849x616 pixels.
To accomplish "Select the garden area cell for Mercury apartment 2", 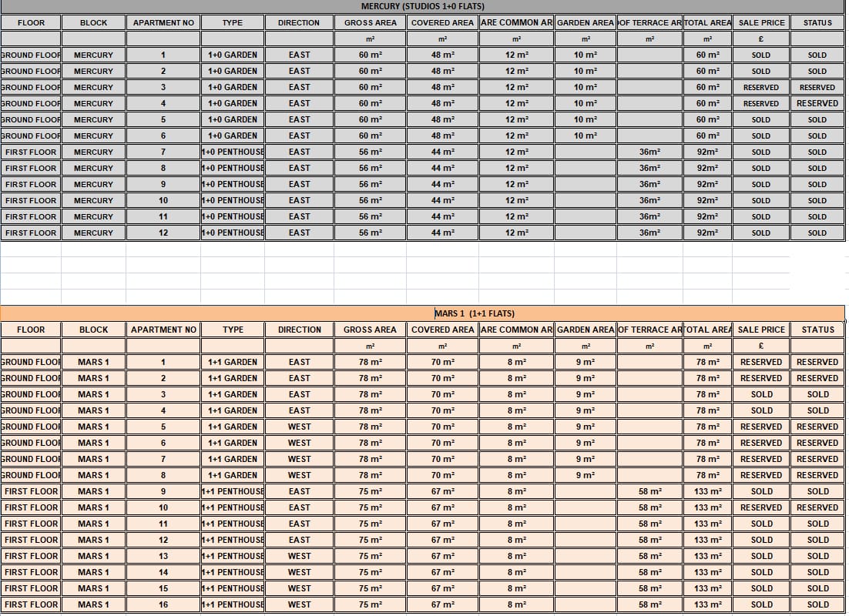I will [x=586, y=71].
